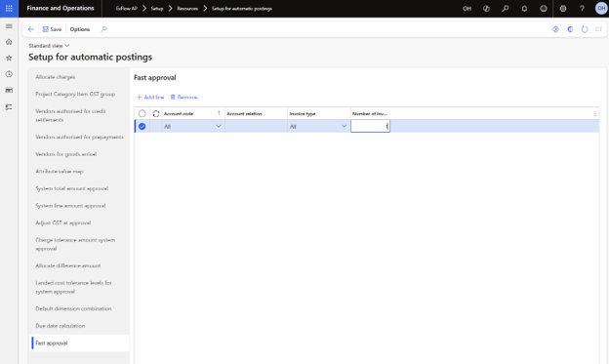Click company code OH in top bar
This screenshot has width=609, height=364.
point(467,9)
